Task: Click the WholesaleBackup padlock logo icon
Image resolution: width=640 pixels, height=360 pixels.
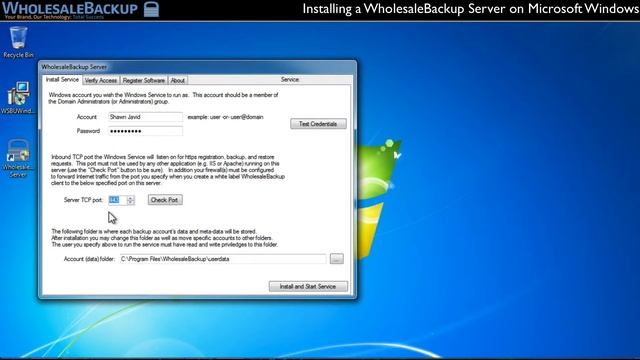Action: 151,9
